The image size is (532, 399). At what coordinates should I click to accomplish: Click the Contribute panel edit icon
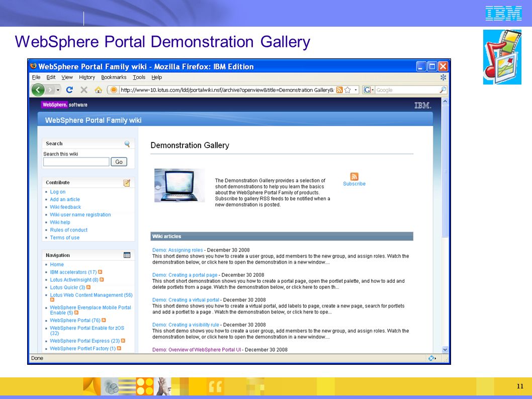pos(127,183)
